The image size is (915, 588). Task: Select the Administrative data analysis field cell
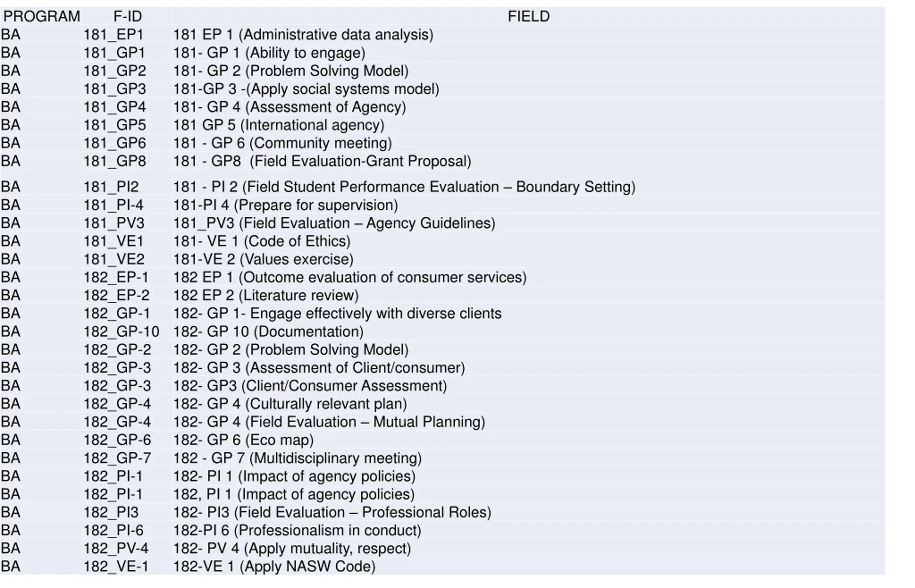point(303,35)
